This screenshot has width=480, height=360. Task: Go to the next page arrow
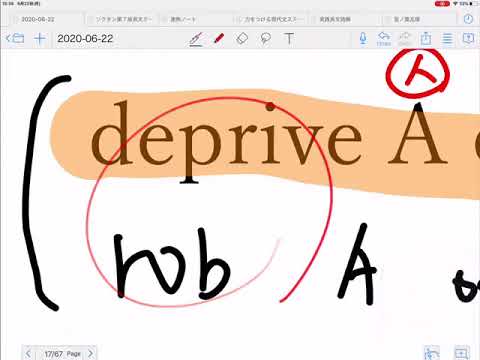click(91, 353)
